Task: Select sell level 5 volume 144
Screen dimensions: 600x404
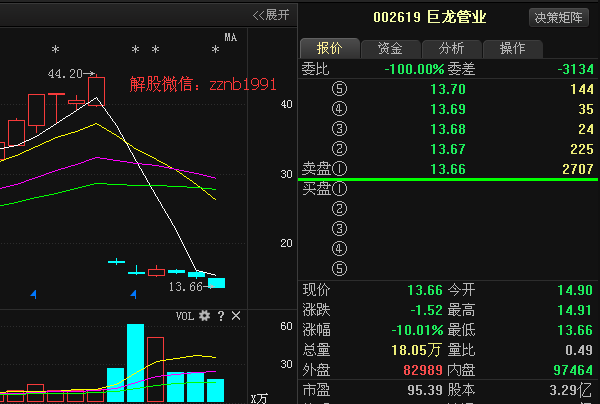Action: (582, 89)
